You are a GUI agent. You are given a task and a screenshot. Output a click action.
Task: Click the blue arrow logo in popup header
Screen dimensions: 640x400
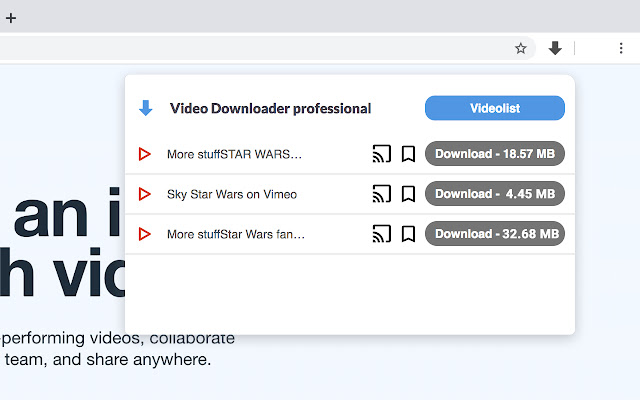146,108
